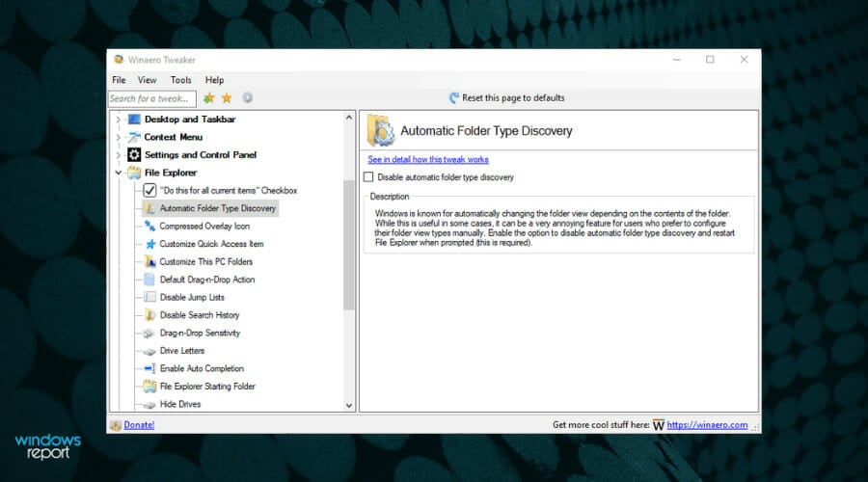Click the Donate! link

coord(139,425)
